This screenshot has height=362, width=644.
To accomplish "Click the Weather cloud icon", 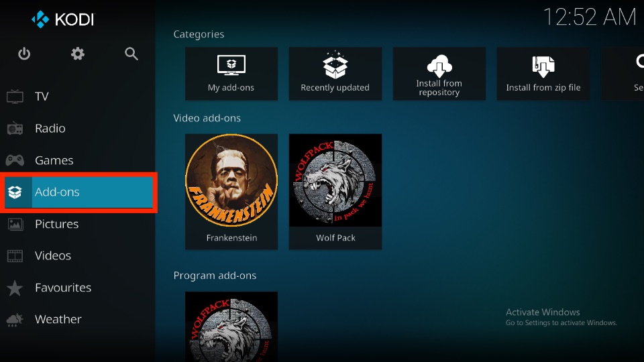I will [x=15, y=320].
